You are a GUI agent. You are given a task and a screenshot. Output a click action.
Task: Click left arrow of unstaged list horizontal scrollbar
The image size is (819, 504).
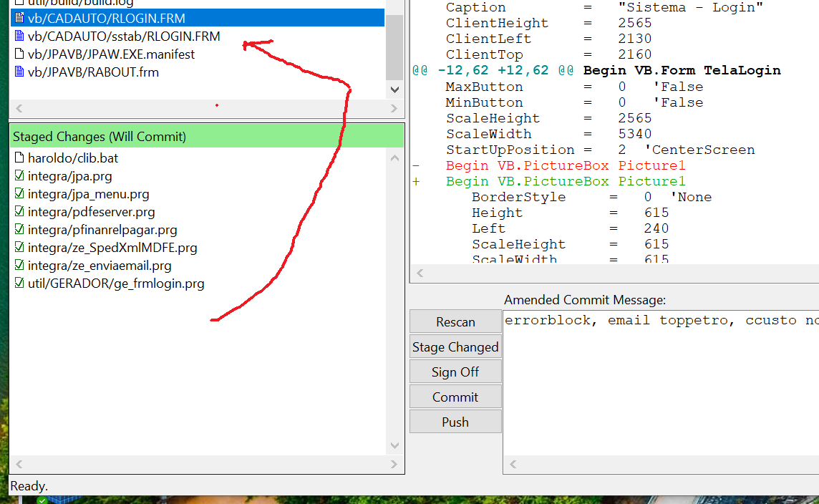[19, 108]
